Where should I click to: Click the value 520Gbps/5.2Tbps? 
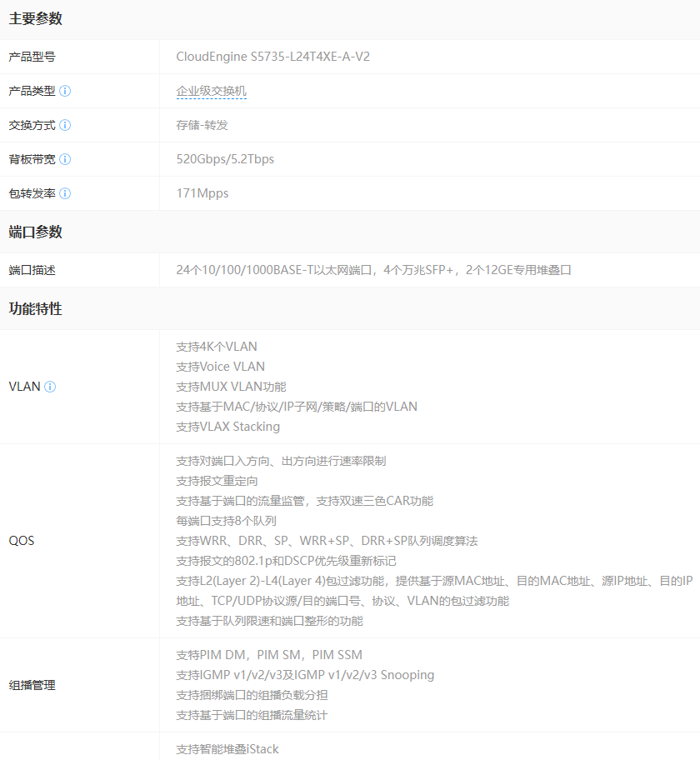coord(225,159)
